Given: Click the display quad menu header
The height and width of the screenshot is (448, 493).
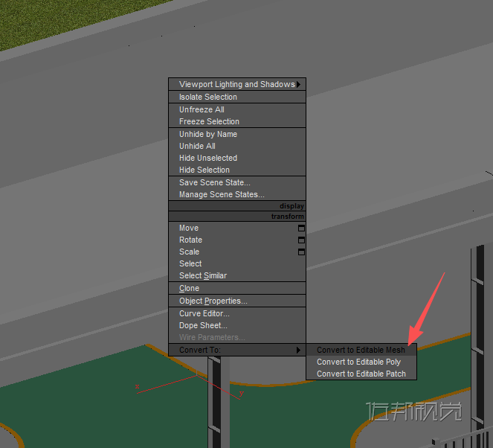Looking at the screenshot, I should (237, 206).
